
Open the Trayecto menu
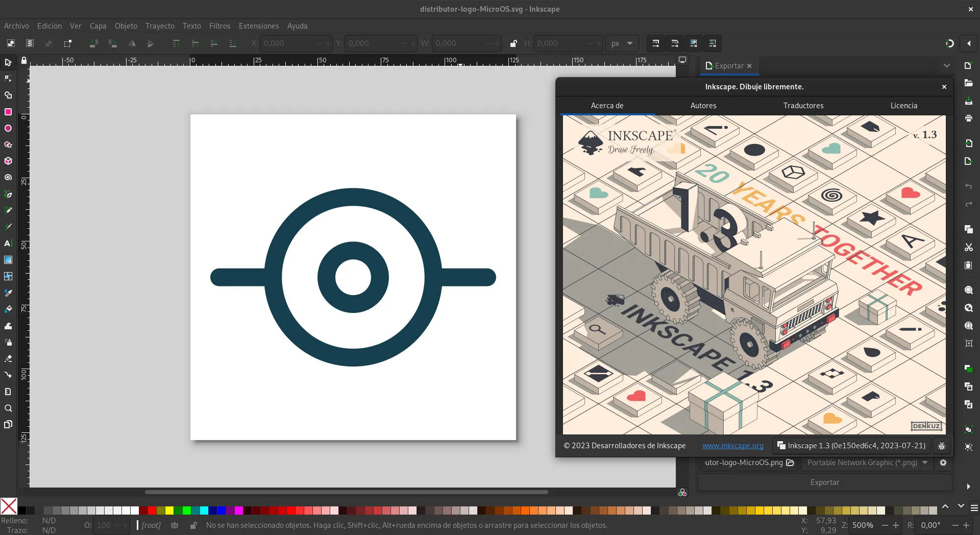(x=160, y=26)
